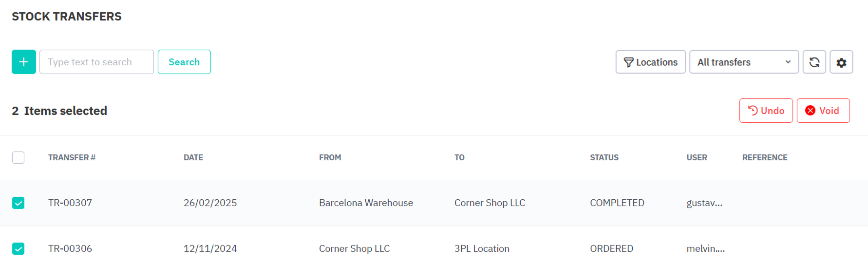Focus the search text field
The width and height of the screenshot is (868, 265).
click(x=96, y=62)
